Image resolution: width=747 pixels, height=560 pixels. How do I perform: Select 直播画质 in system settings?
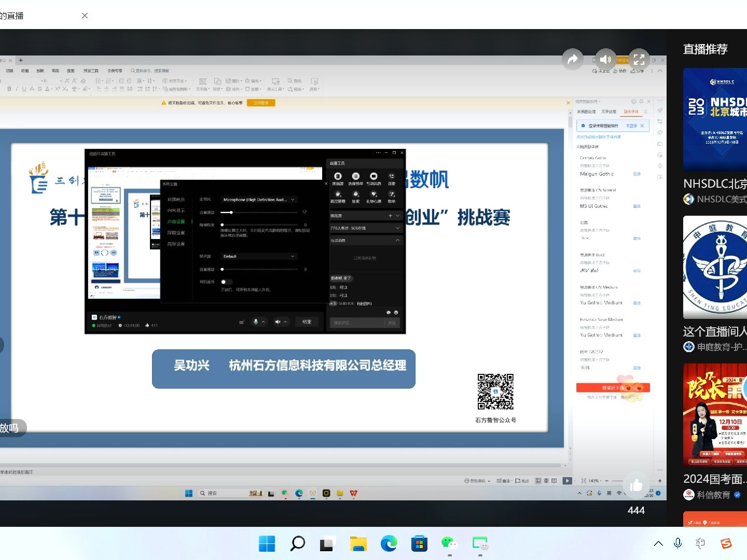pos(176,200)
